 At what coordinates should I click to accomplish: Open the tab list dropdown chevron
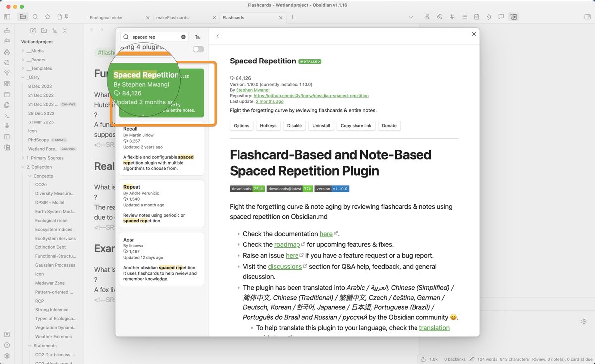click(x=411, y=17)
